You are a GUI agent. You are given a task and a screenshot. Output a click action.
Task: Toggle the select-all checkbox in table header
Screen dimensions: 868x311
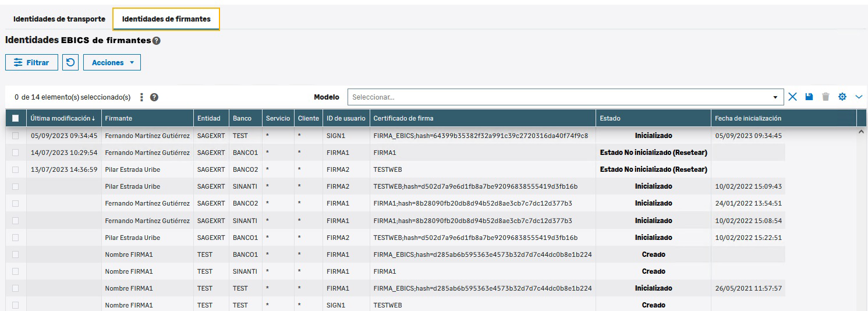16,118
